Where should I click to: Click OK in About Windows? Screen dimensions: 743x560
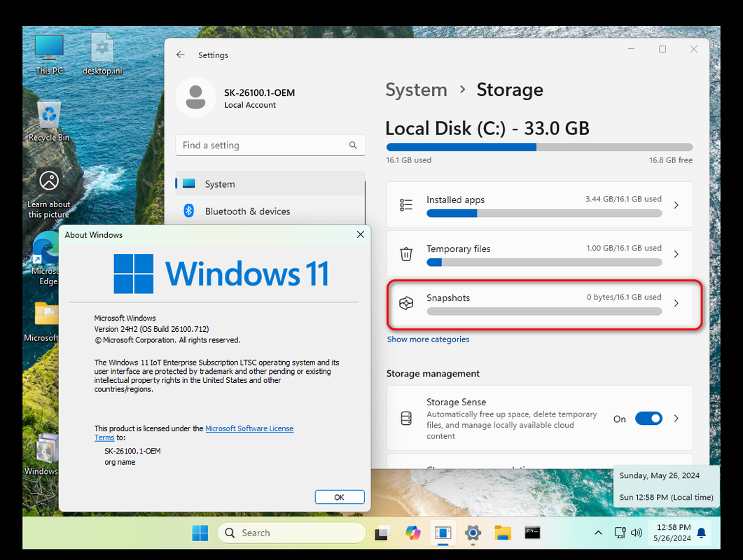click(x=339, y=497)
